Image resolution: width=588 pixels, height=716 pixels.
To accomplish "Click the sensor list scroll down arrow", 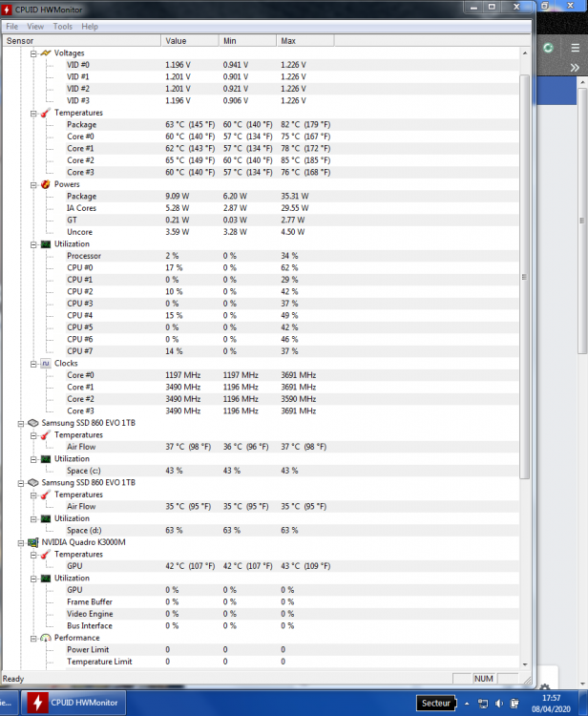I will coord(525,664).
